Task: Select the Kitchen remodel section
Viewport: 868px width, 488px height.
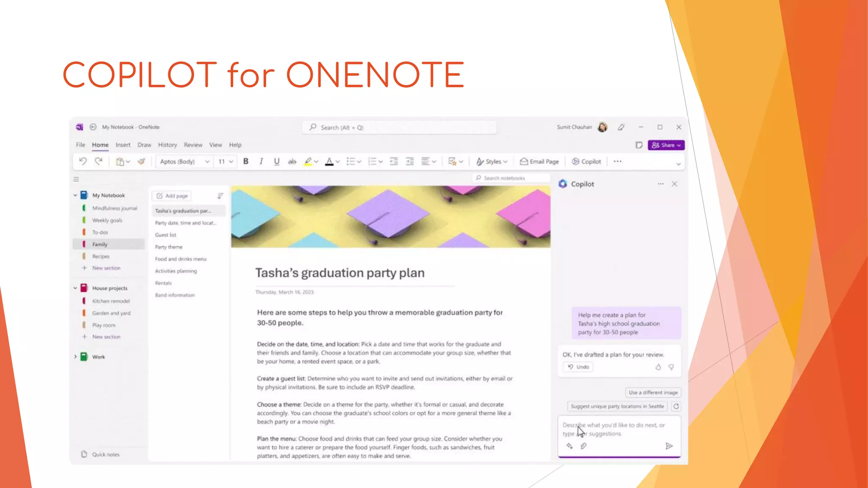Action: click(x=111, y=301)
